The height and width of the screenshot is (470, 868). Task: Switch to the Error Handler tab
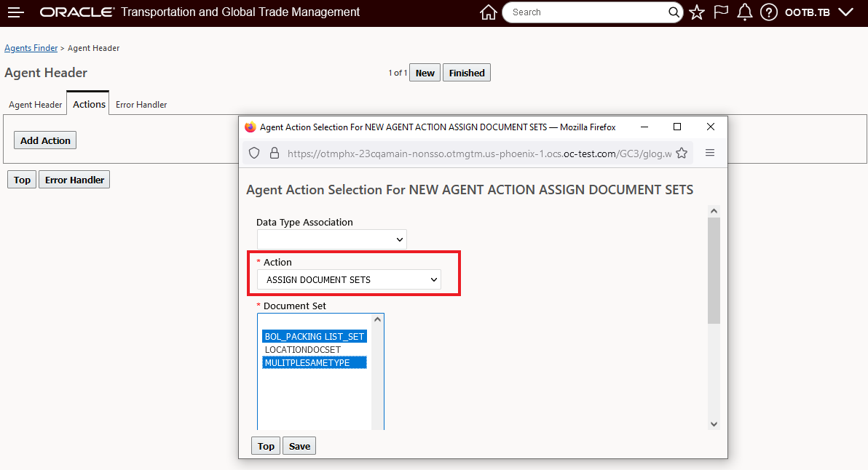coord(141,105)
